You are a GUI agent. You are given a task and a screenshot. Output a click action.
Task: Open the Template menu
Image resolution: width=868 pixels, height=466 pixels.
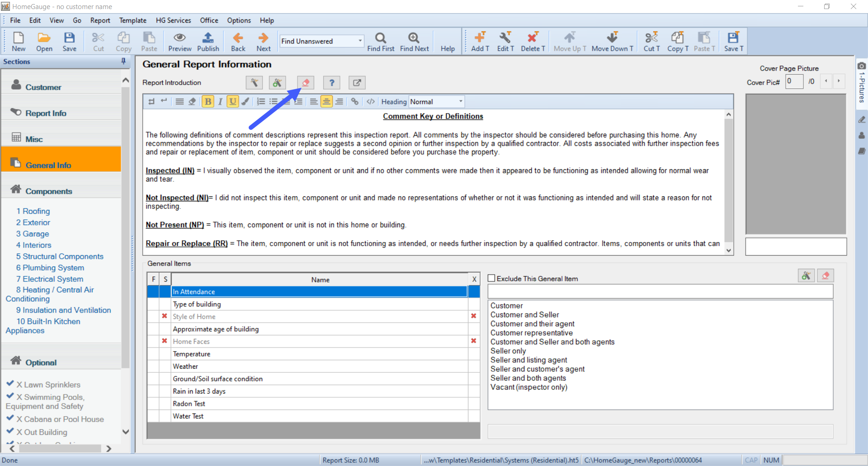[x=132, y=20]
